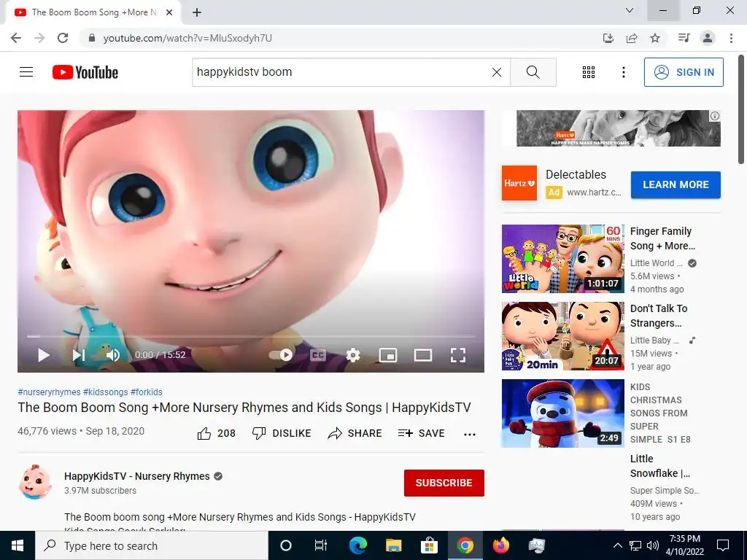Select Don't Talk To Strangers title
Image resolution: width=747 pixels, height=560 pixels.
click(x=659, y=316)
